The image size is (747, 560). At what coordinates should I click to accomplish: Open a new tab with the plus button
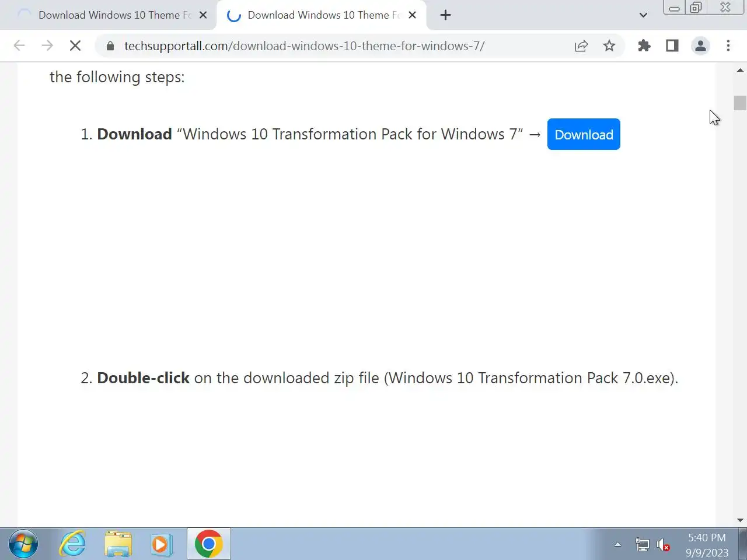click(445, 15)
